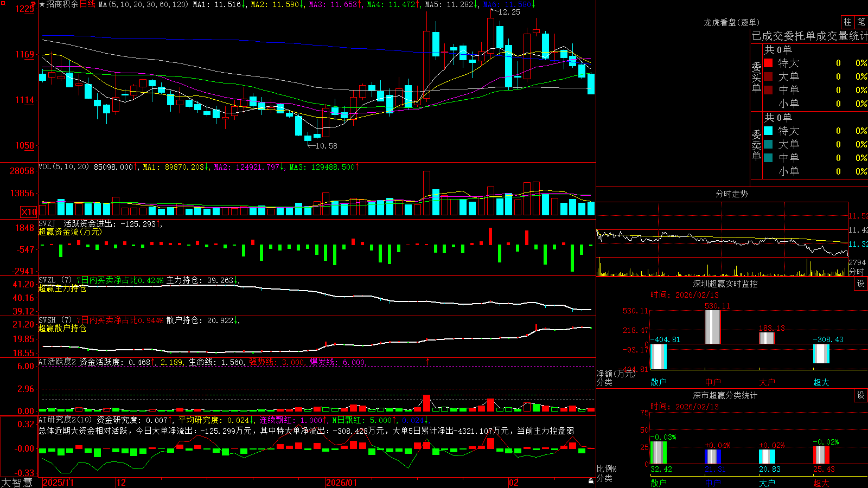
Task: Open 设 settings for 深市超赢分类统计
Action: pos(861,395)
